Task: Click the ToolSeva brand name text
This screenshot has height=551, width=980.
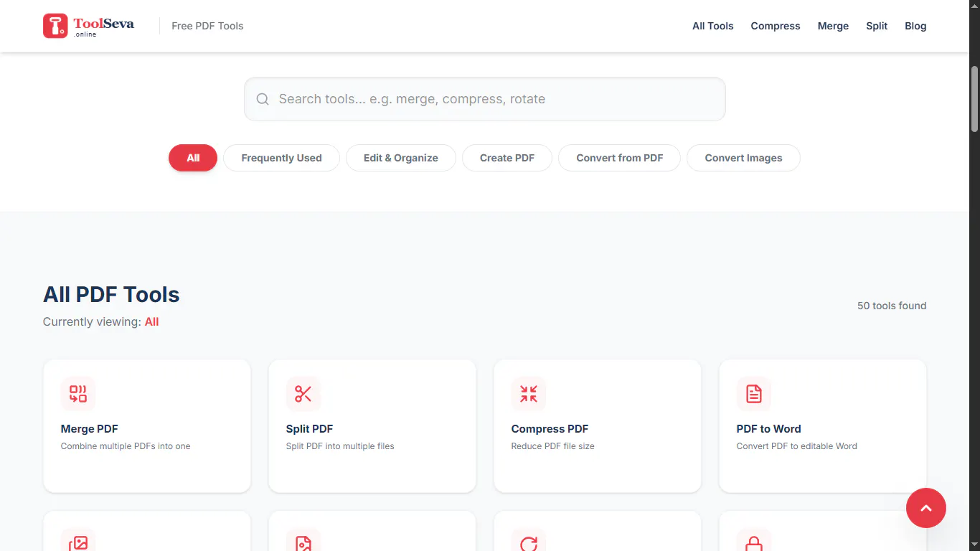Action: click(103, 24)
